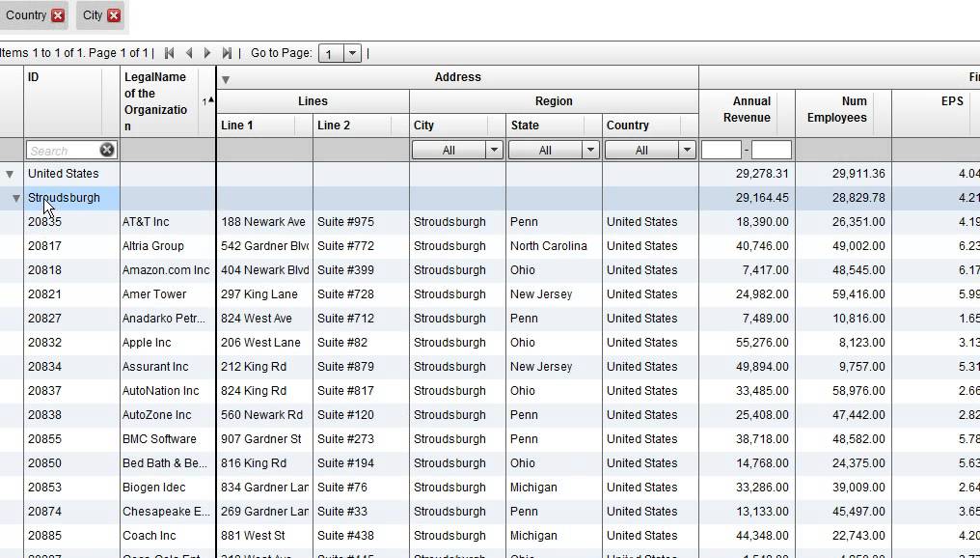Collapse the Stroudsburgh group row
Image resolution: width=980 pixels, height=558 pixels.
(x=16, y=198)
